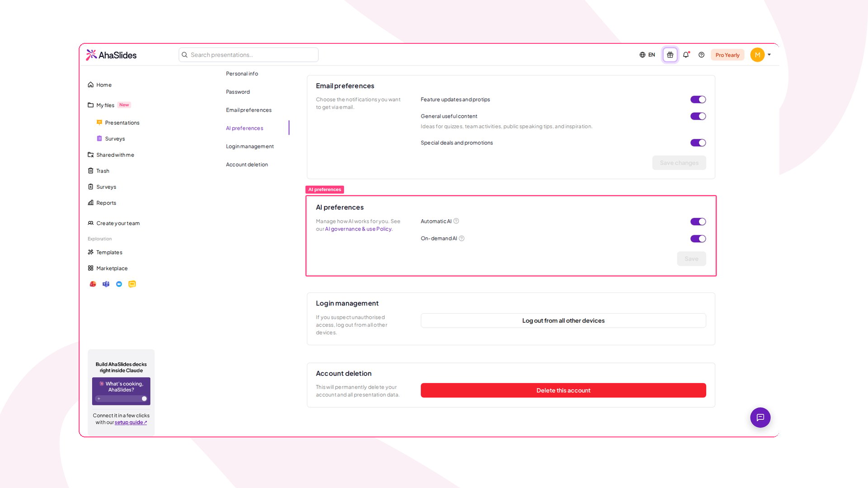868x488 pixels.
Task: Toggle Feature updates and pro tips emails
Action: pyautogui.click(x=698, y=99)
